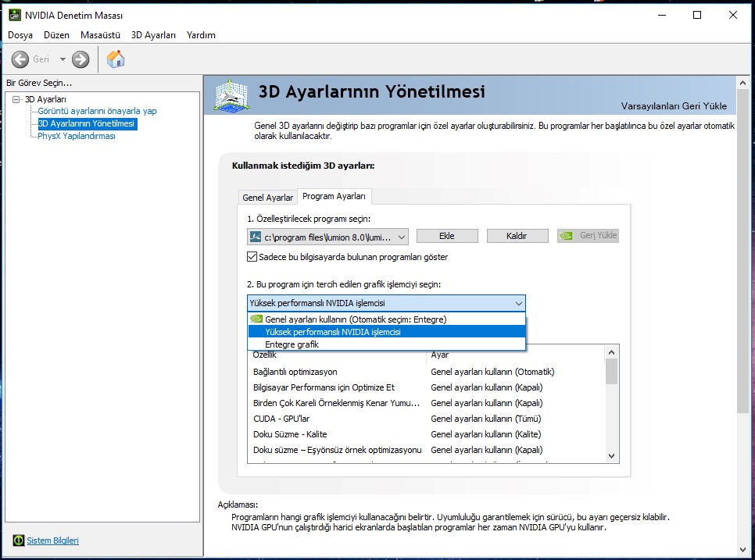Click Genel ayarları kullanın (Kalite) value
Viewport: 755px width, 560px height.
click(486, 434)
